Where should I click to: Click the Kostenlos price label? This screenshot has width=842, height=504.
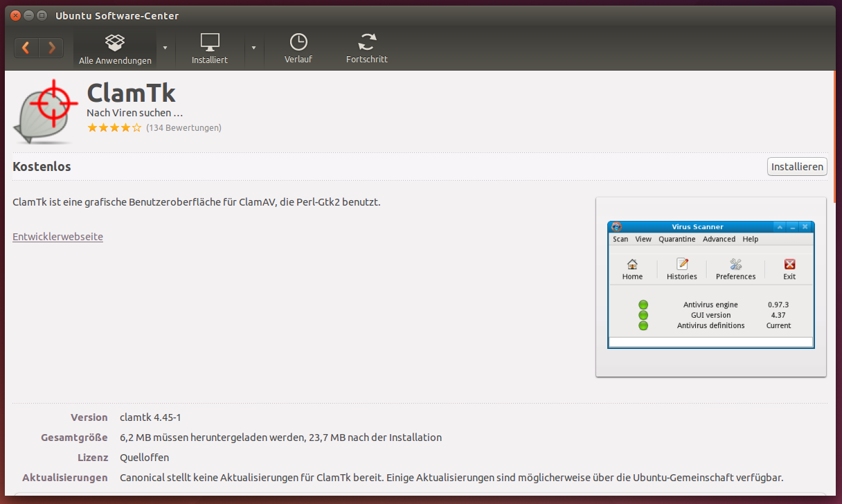[x=42, y=167]
